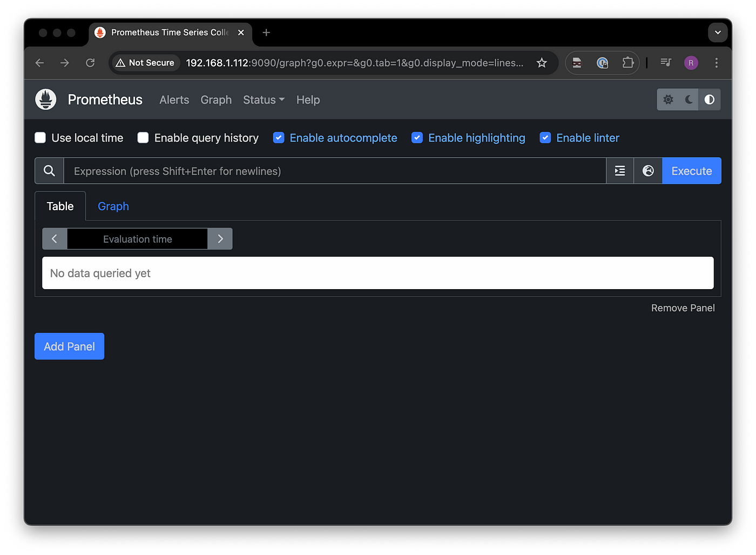Open the Help page
The width and height of the screenshot is (756, 555).
pos(308,100)
